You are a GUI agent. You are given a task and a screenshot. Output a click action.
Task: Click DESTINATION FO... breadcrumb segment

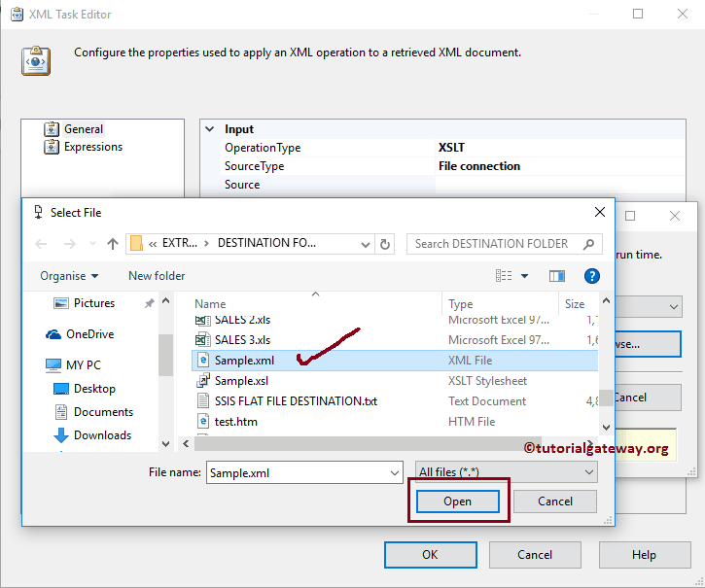click(266, 243)
